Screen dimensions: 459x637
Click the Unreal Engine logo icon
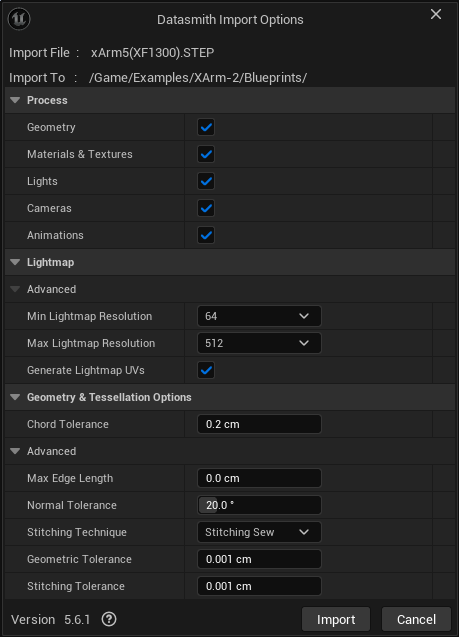pyautogui.click(x=19, y=19)
